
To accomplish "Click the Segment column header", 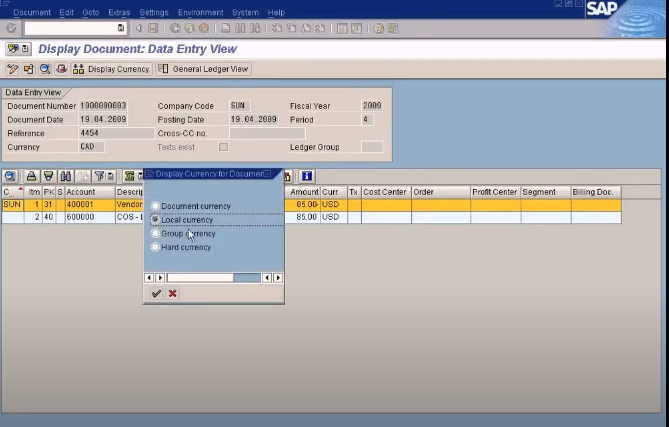I will (546, 192).
